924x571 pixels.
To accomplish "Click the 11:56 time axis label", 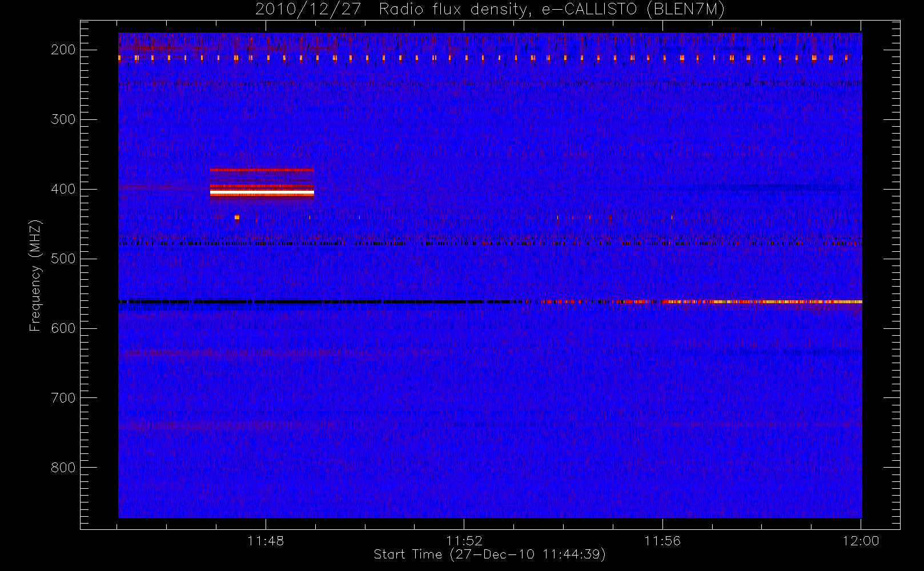I will 662,541.
